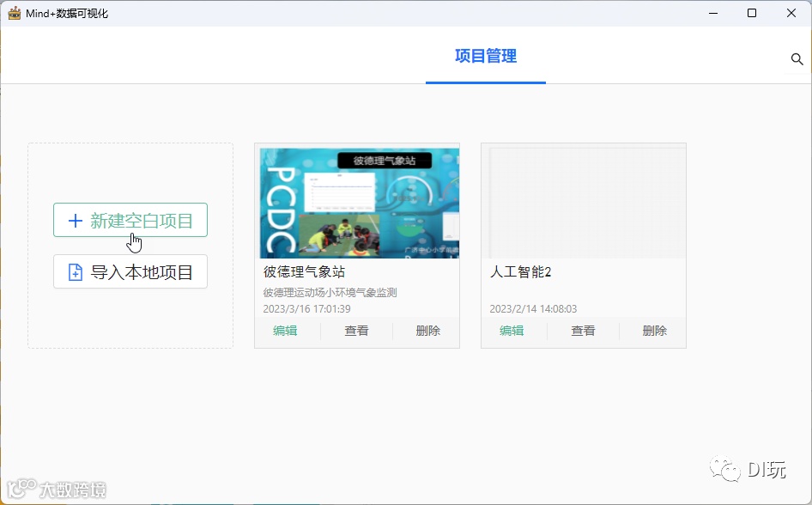812x505 pixels.
Task: Click the Mind+ app icon in title bar
Action: tap(15, 13)
